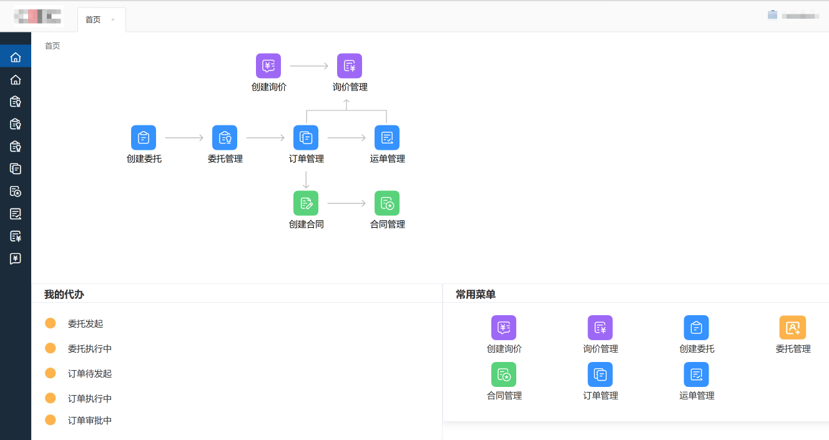Open 询价管理 from the workflow diagram

[x=349, y=66]
